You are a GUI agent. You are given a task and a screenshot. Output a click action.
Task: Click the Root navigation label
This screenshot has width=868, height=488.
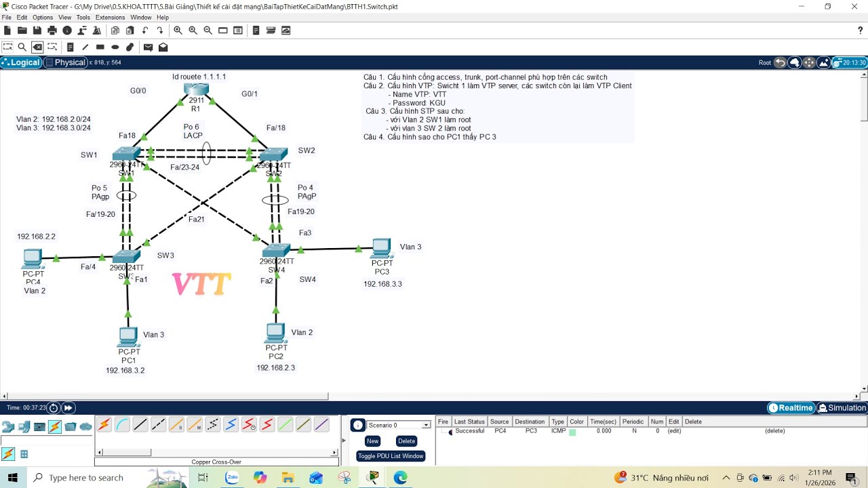point(765,62)
